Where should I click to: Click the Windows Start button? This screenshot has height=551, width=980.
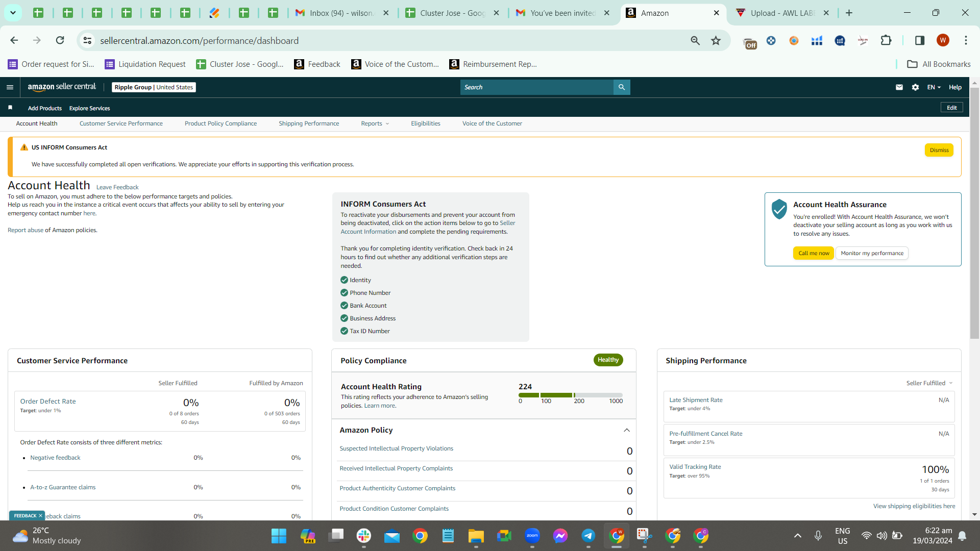(x=279, y=536)
